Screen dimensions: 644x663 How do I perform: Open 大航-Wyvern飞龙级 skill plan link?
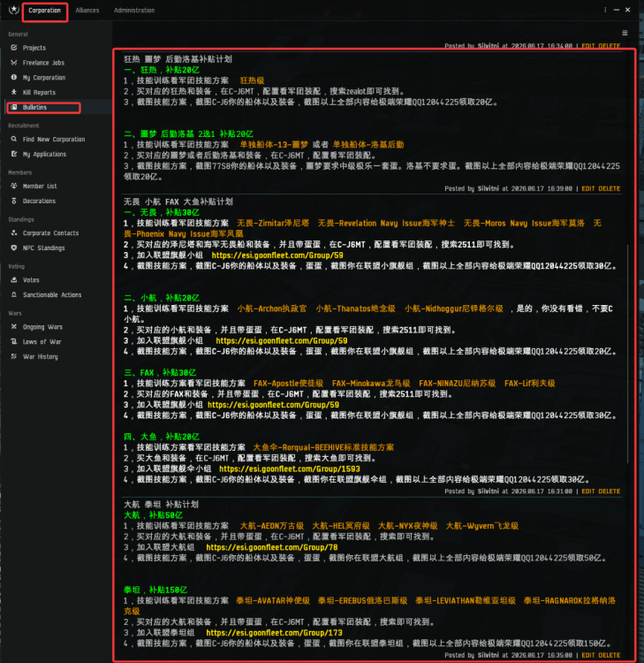coord(482,526)
